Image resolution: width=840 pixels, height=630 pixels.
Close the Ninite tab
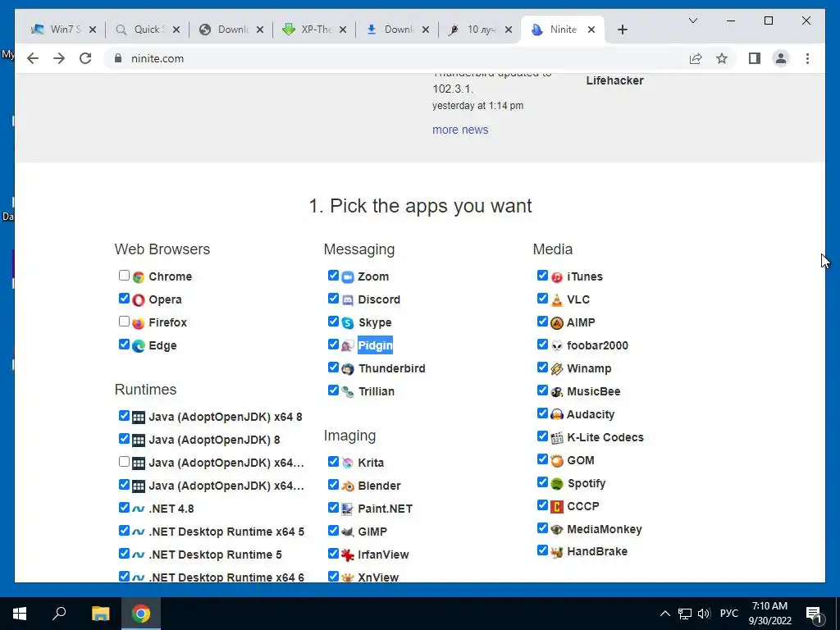coord(591,30)
